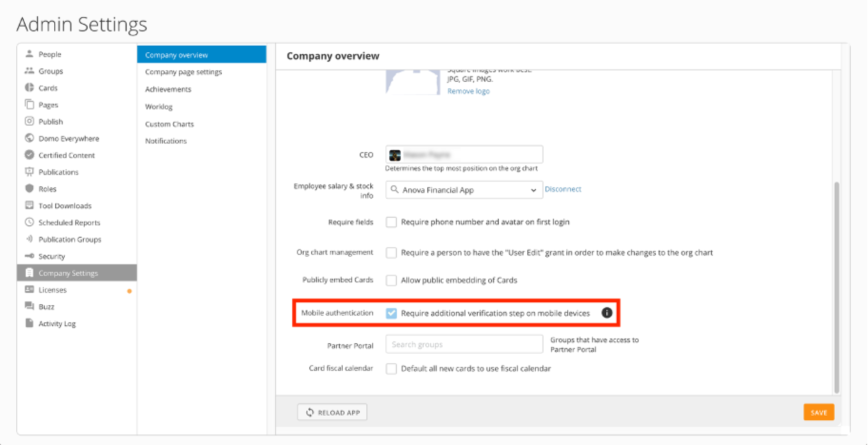
Task: Click the Groups icon in sidebar
Action: tap(30, 71)
